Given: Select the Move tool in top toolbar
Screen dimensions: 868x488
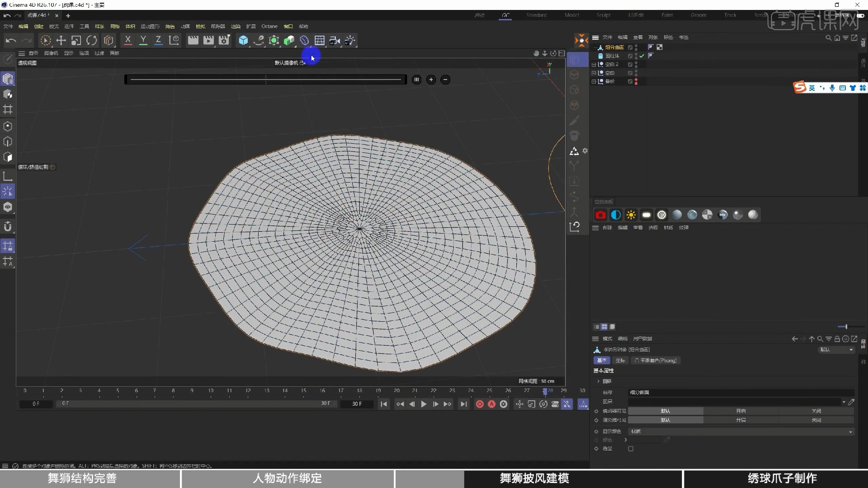Looking at the screenshot, I should [61, 41].
